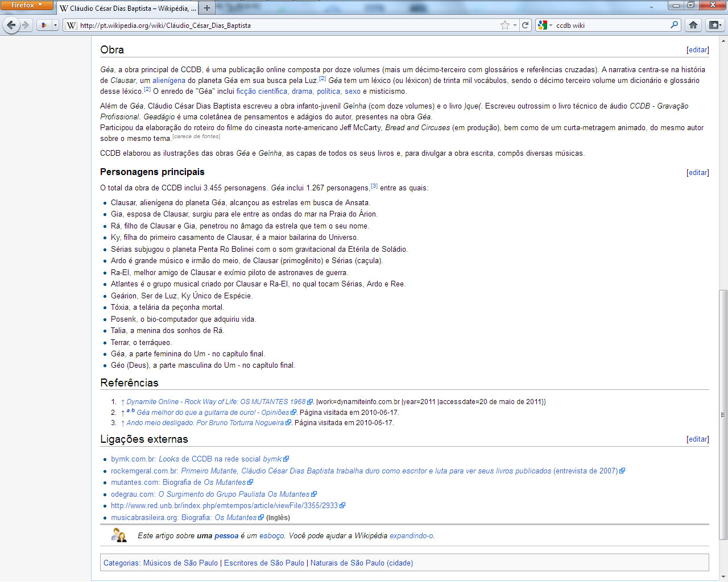This screenshot has width=728, height=582.
Task: Open the Escritores de São Paulo category
Action: coord(264,563)
